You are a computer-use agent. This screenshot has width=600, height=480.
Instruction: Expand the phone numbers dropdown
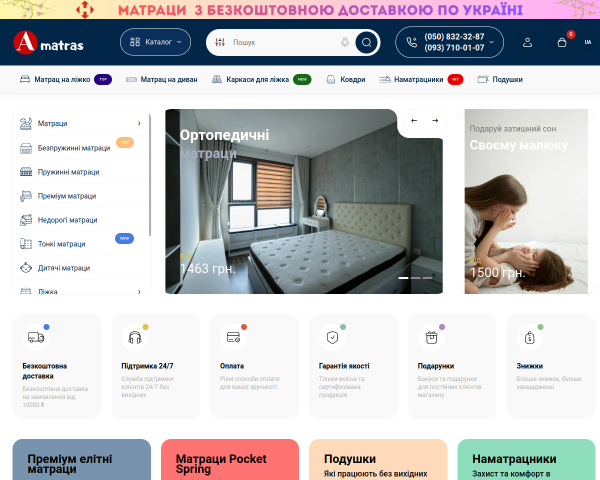point(492,42)
